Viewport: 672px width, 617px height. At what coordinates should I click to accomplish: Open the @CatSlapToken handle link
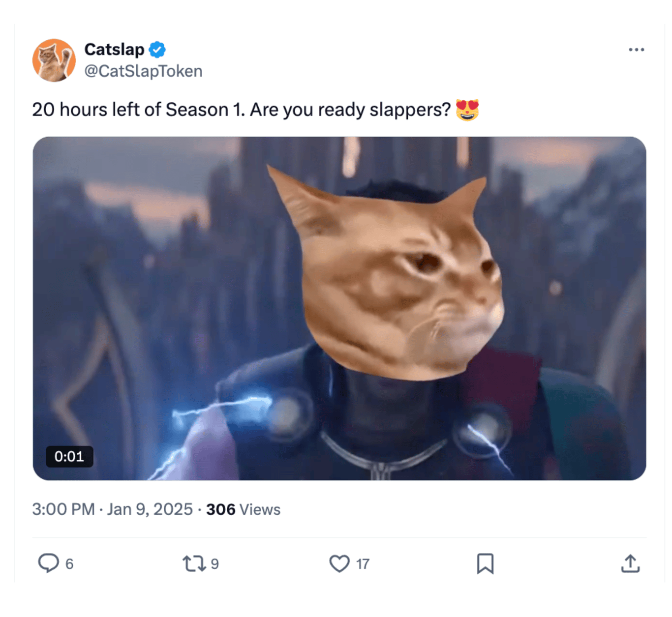(143, 71)
